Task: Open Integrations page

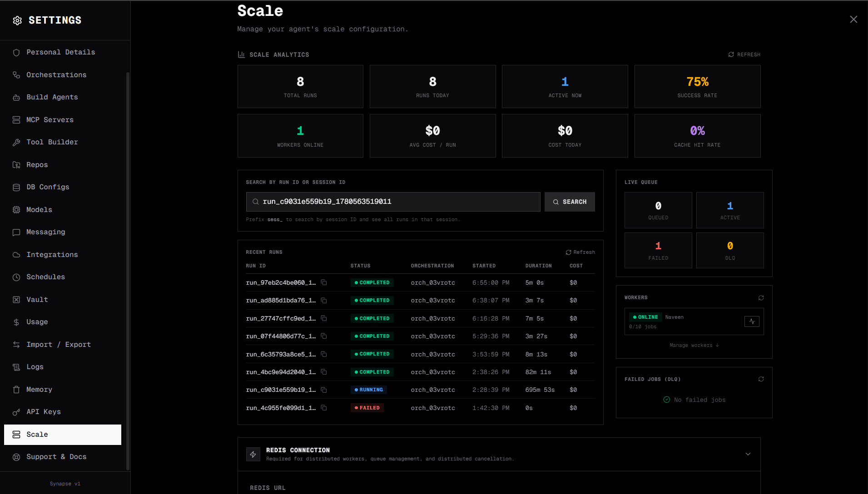Action: pos(63,255)
